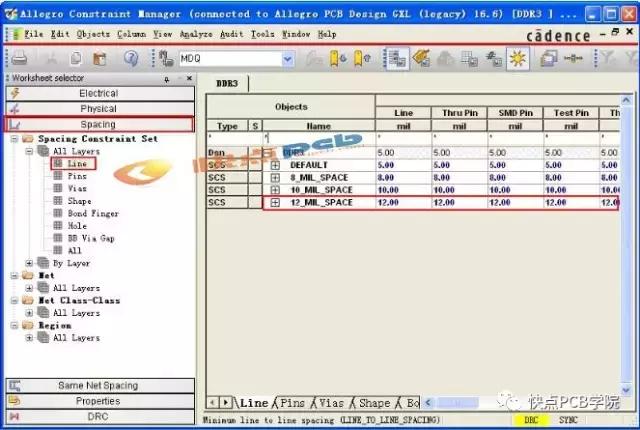Click bookmark icon with down arrow
This screenshot has height=430, width=640.
click(338, 58)
